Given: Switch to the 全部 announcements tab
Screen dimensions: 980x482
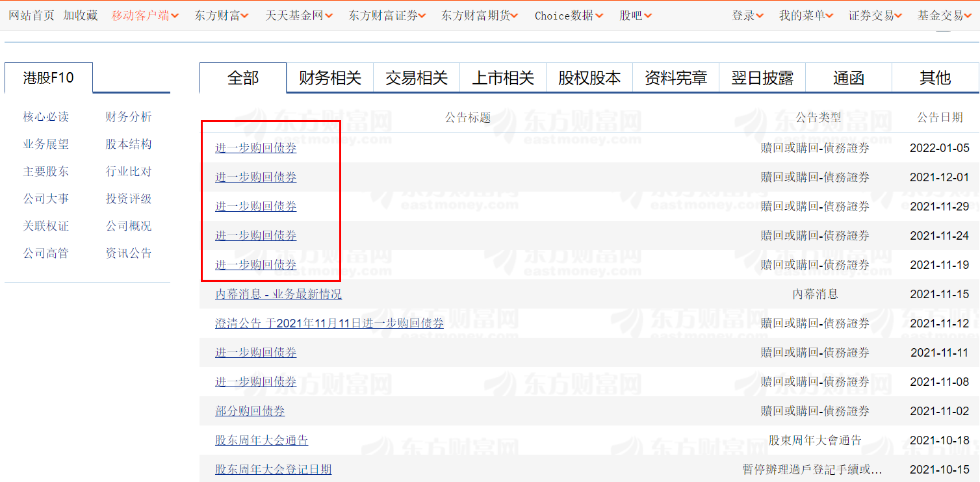Looking at the screenshot, I should 243,78.
